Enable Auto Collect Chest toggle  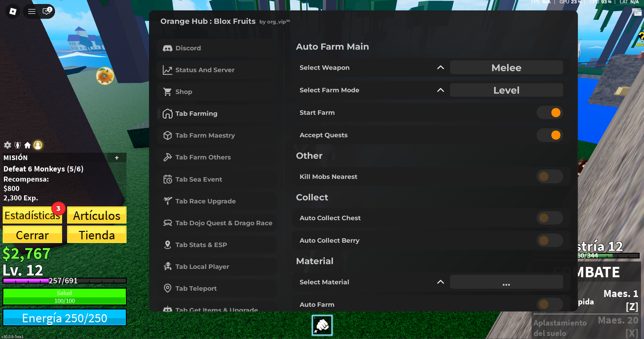[550, 218]
